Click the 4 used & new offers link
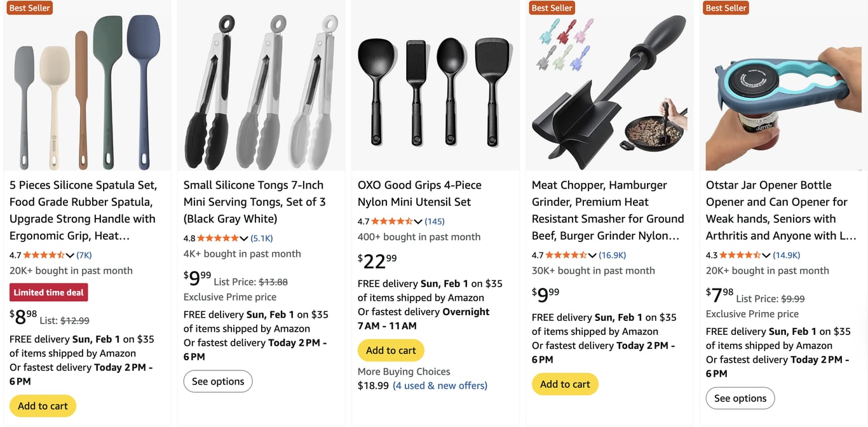 (x=440, y=385)
